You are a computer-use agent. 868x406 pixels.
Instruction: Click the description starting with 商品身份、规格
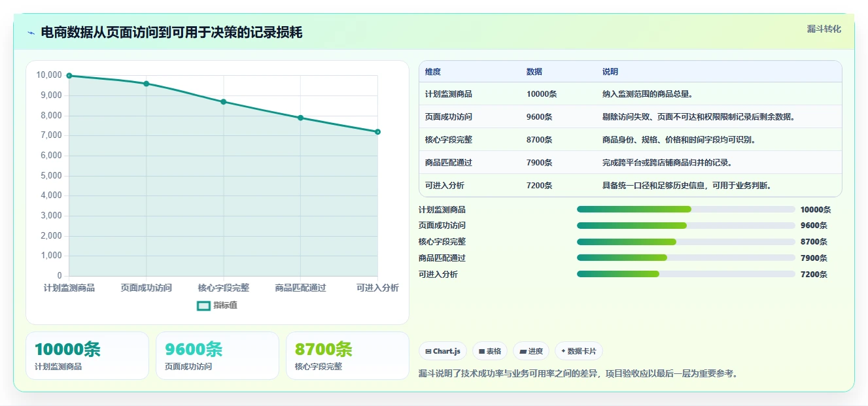[x=680, y=140]
